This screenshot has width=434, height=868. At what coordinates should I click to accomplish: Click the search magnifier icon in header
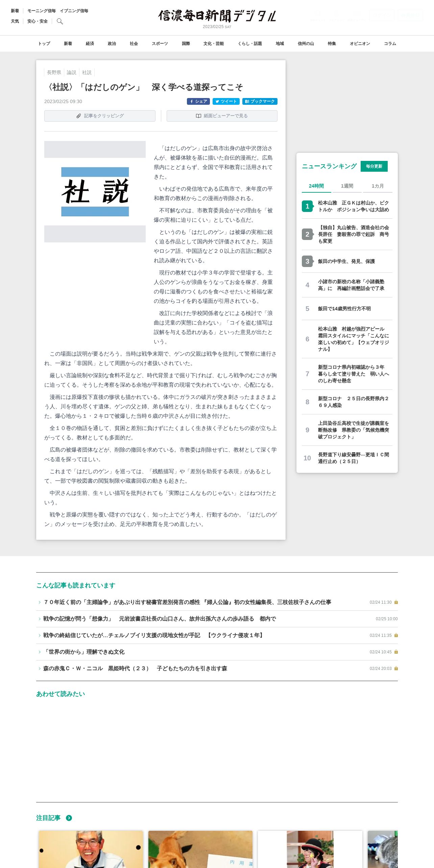click(x=60, y=21)
